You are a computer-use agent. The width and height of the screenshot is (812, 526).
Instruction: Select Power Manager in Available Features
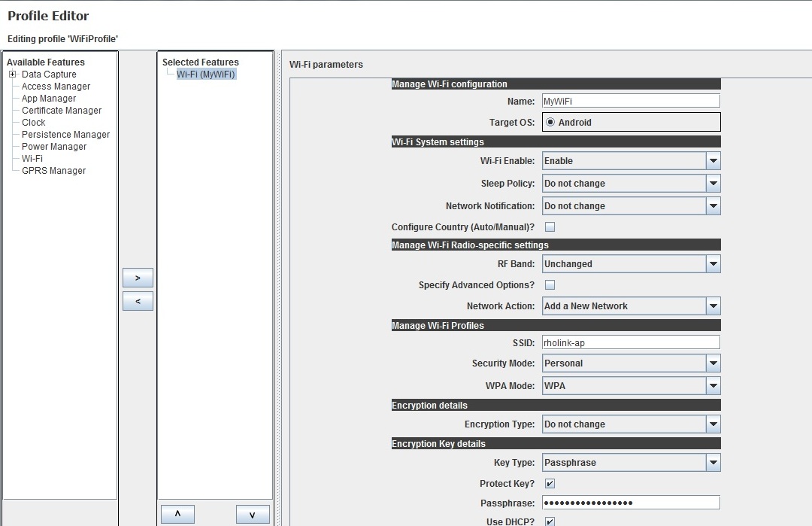tap(54, 147)
